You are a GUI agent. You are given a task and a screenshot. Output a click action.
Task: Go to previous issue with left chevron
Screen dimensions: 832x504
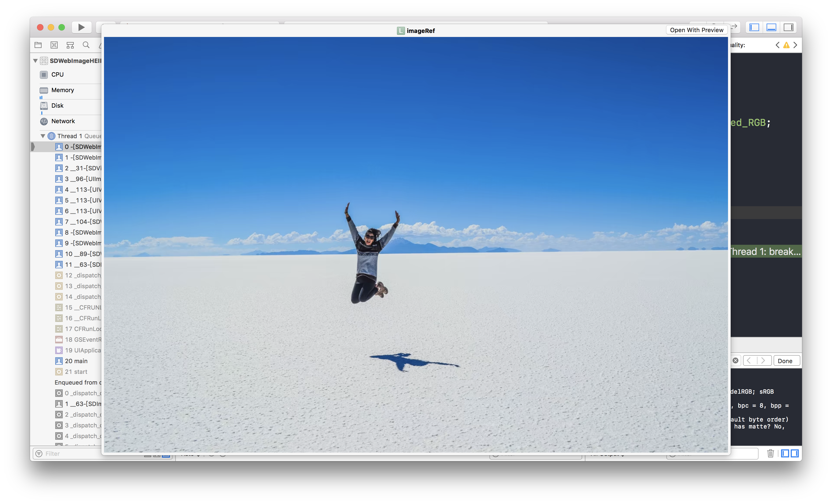point(778,45)
